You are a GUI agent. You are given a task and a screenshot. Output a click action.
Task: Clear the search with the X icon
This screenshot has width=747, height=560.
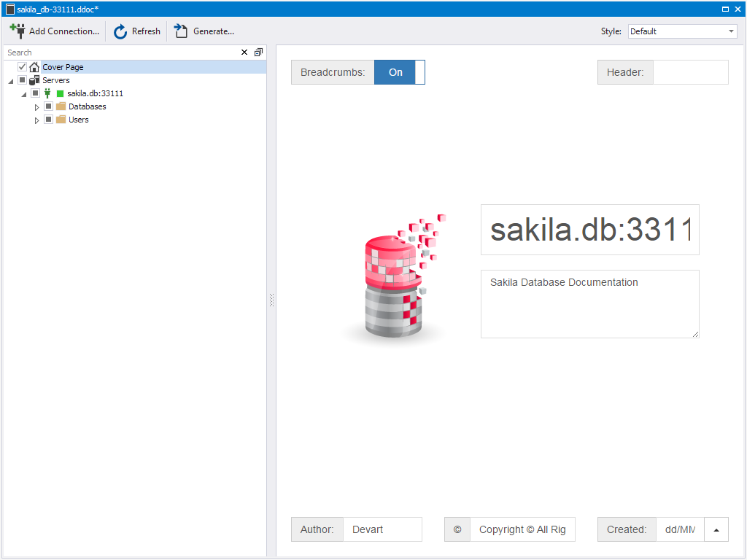click(x=244, y=52)
